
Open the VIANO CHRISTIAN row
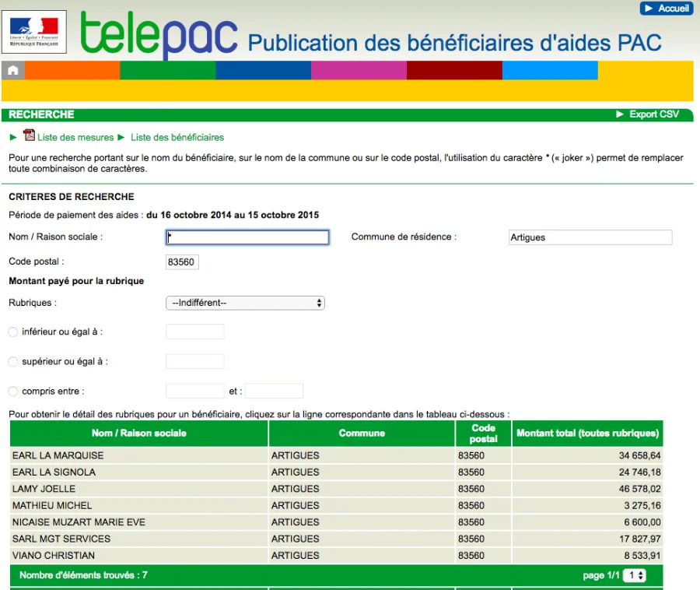[336, 556]
